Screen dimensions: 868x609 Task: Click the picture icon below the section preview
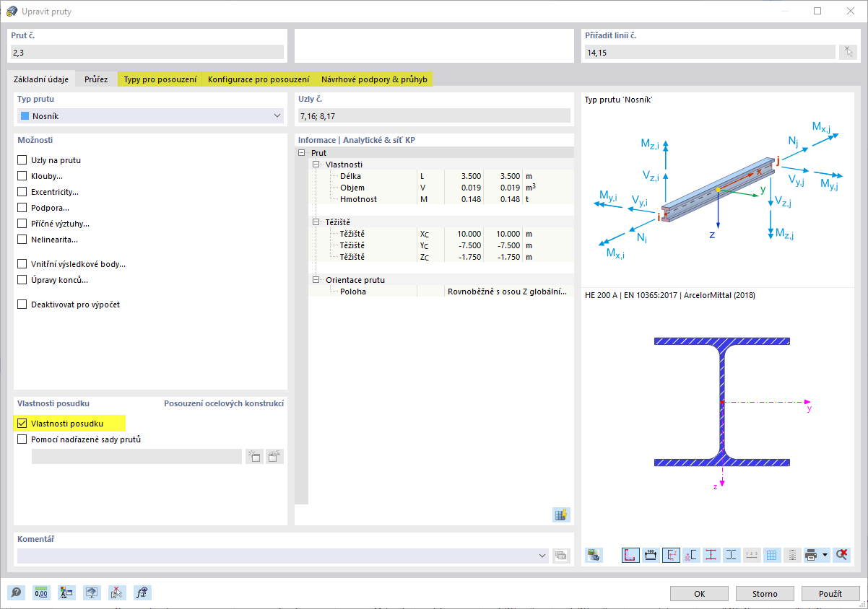[594, 555]
